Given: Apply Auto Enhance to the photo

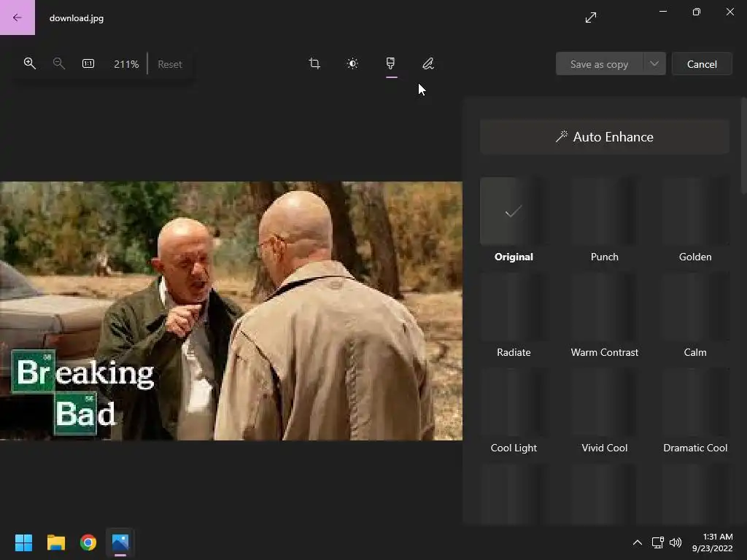Looking at the screenshot, I should [605, 137].
